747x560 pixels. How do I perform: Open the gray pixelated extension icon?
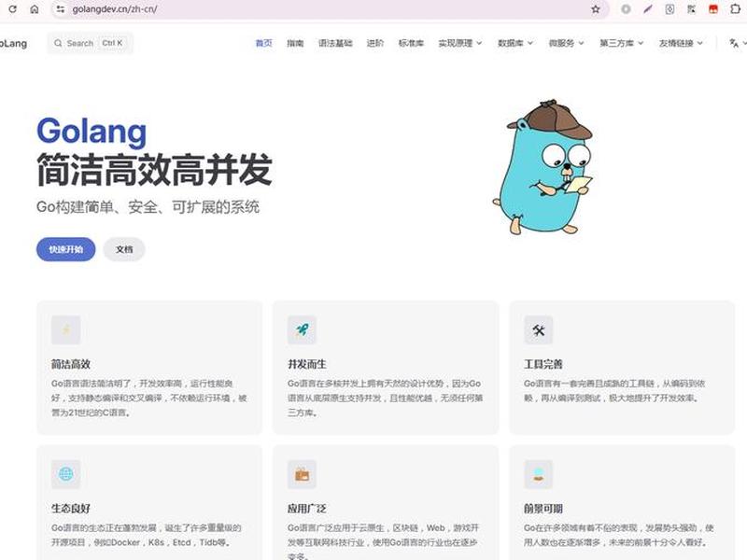pos(691,9)
